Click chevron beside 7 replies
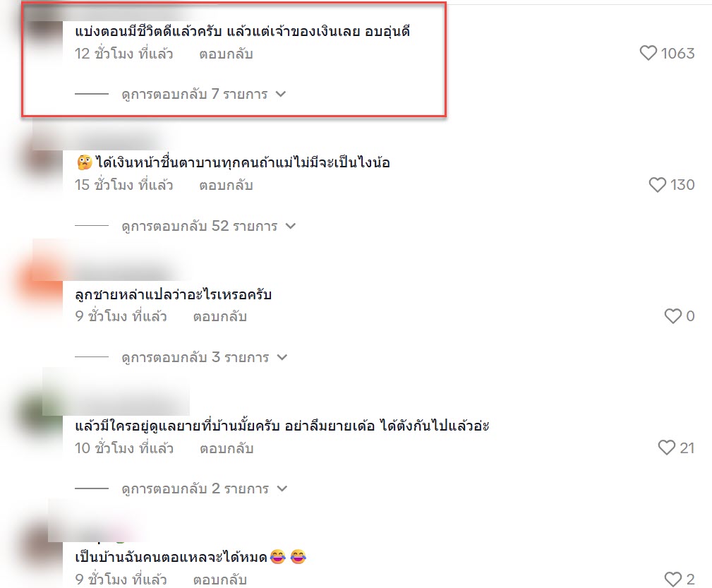The width and height of the screenshot is (712, 588). point(281,94)
